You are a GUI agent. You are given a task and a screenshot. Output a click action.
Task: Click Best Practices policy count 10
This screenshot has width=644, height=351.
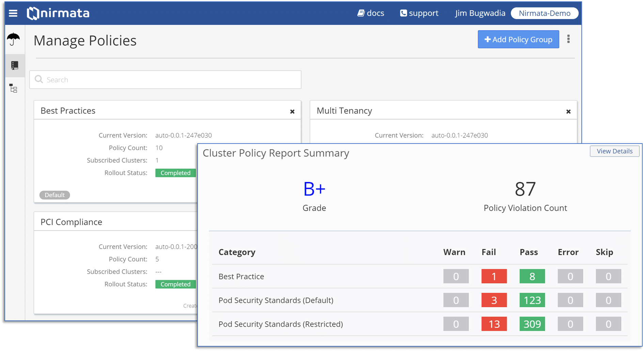(159, 148)
